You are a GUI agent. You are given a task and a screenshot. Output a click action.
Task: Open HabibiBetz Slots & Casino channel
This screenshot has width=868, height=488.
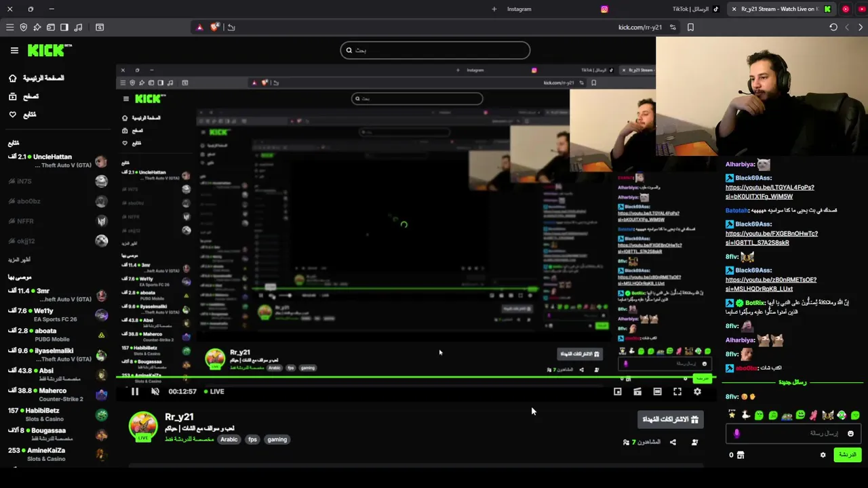[57, 415]
